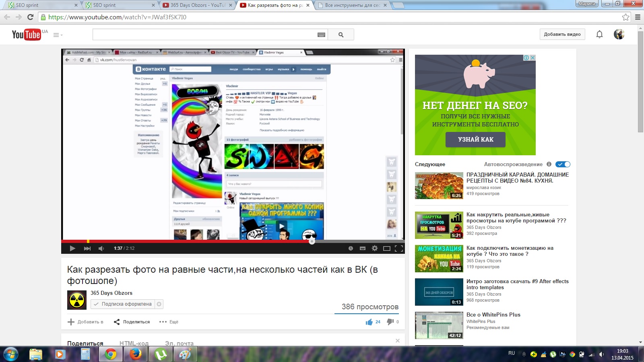This screenshot has height=362, width=644.
Task: Switch to Все инструменты browser tab
Action: pos(352,5)
